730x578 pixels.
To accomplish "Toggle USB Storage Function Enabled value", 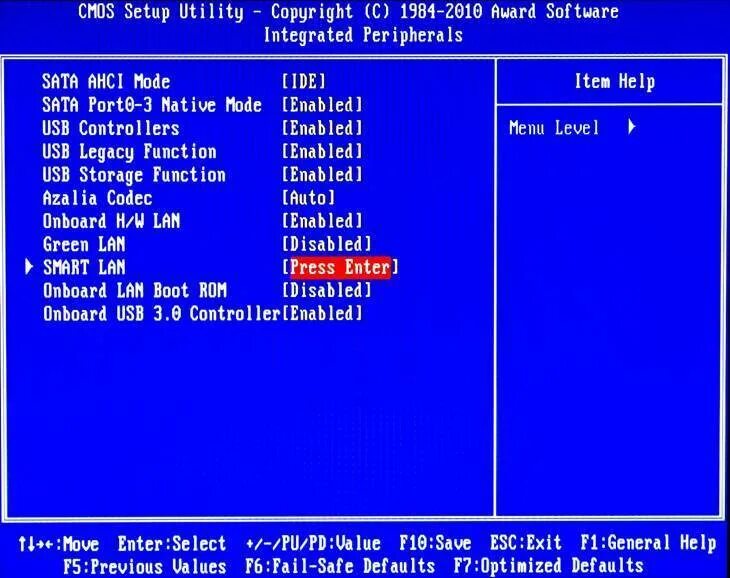I will pyautogui.click(x=322, y=175).
